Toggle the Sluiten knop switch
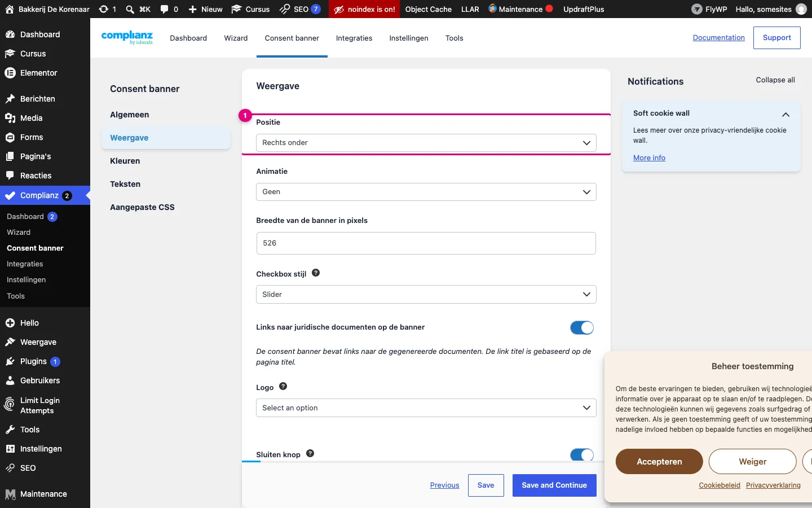The width and height of the screenshot is (812, 508). click(582, 455)
